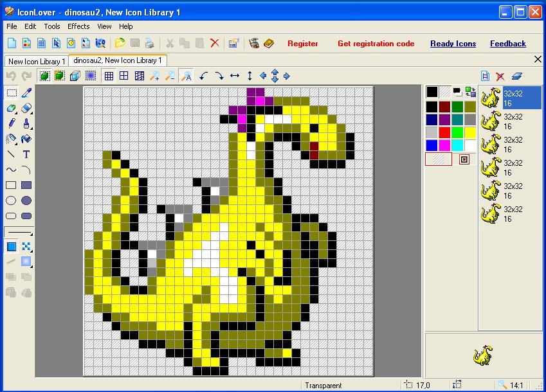546x392 pixels.
Task: Rotate image counterclockwise
Action: (204, 76)
